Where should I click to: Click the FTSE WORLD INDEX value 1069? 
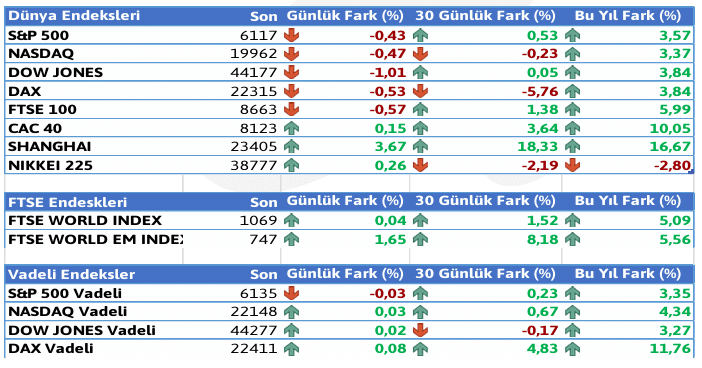click(x=258, y=221)
